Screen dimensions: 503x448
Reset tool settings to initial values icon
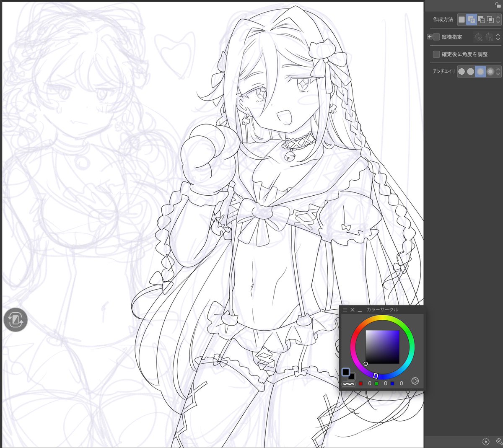coord(486,441)
